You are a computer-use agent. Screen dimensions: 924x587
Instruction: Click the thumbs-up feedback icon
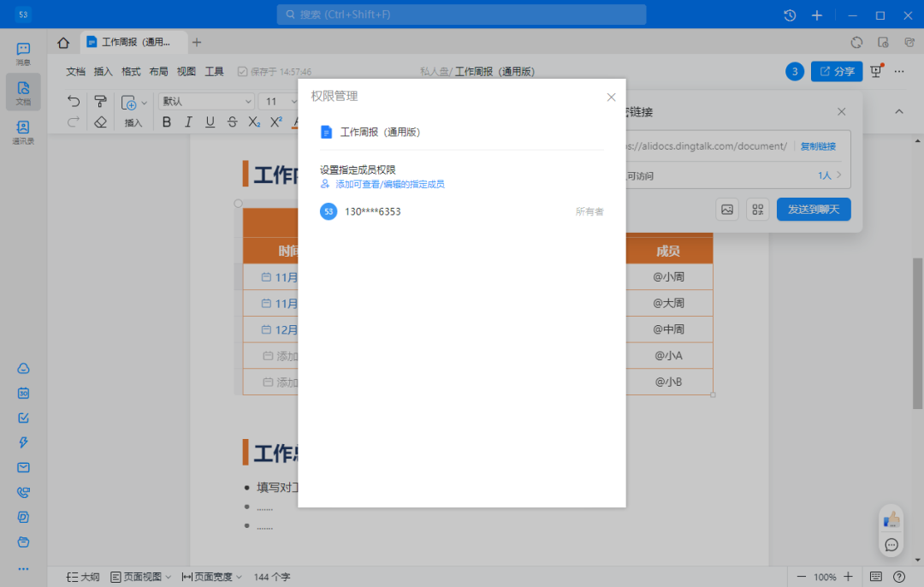click(891, 519)
